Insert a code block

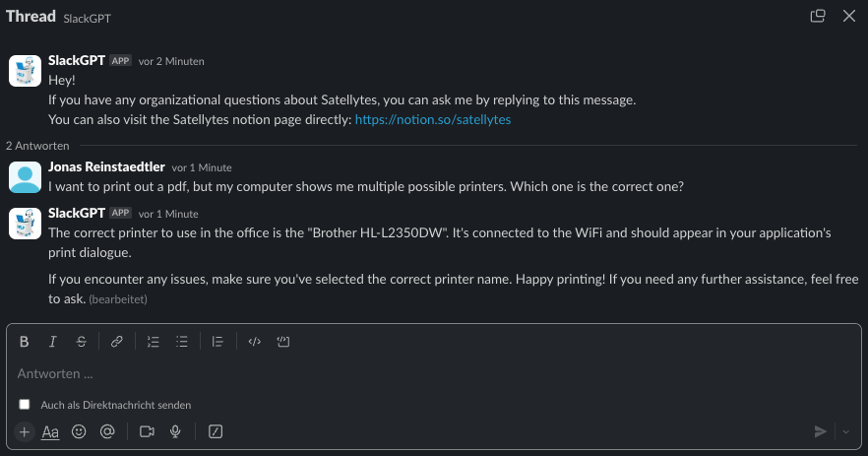tap(282, 342)
